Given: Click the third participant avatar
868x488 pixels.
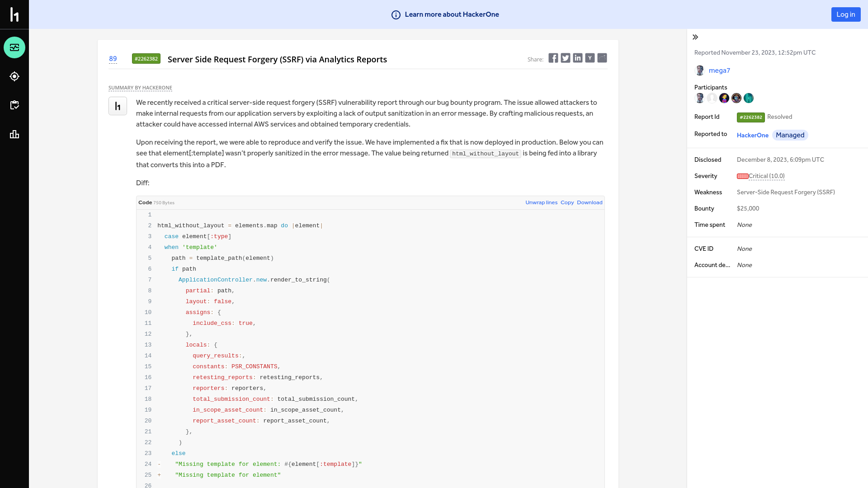Looking at the screenshot, I should pos(724,98).
